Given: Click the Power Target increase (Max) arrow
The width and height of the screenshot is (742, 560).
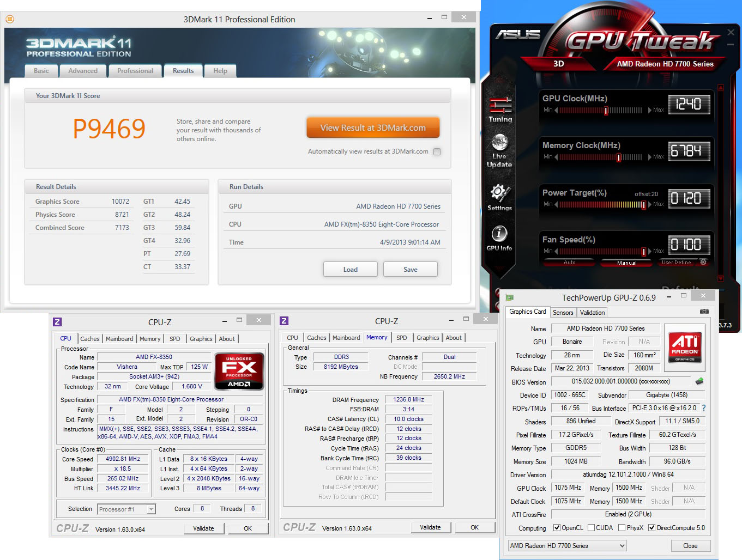Looking at the screenshot, I should pyautogui.click(x=650, y=204).
